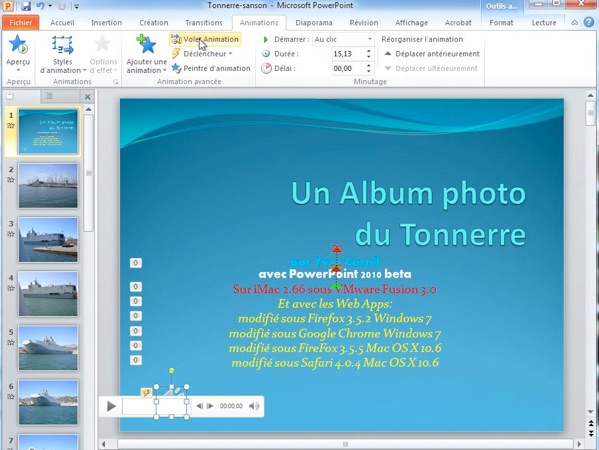Click the Undo icon in quick access toolbar
599x450 pixels.
[40, 6]
